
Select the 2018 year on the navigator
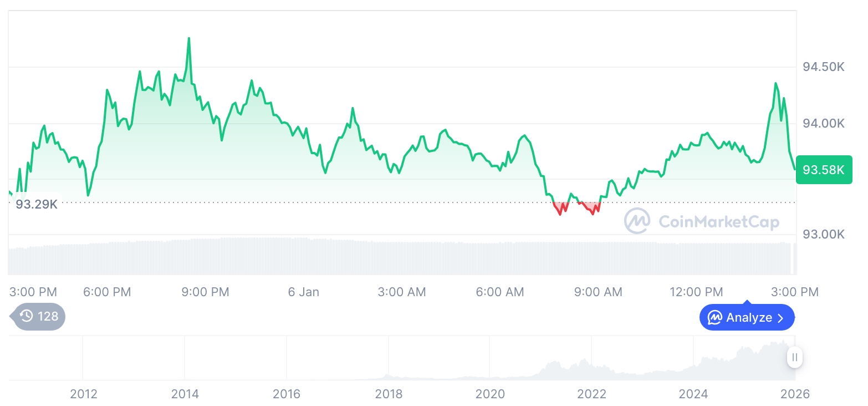(x=389, y=394)
